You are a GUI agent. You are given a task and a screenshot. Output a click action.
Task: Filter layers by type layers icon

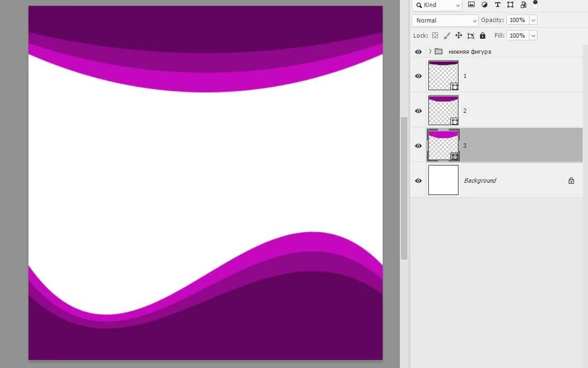point(497,4)
